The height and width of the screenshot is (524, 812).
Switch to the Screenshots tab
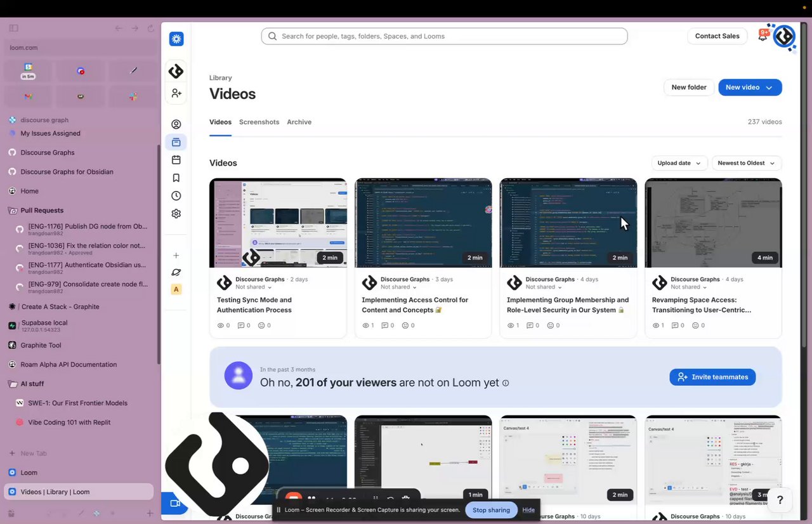259,122
